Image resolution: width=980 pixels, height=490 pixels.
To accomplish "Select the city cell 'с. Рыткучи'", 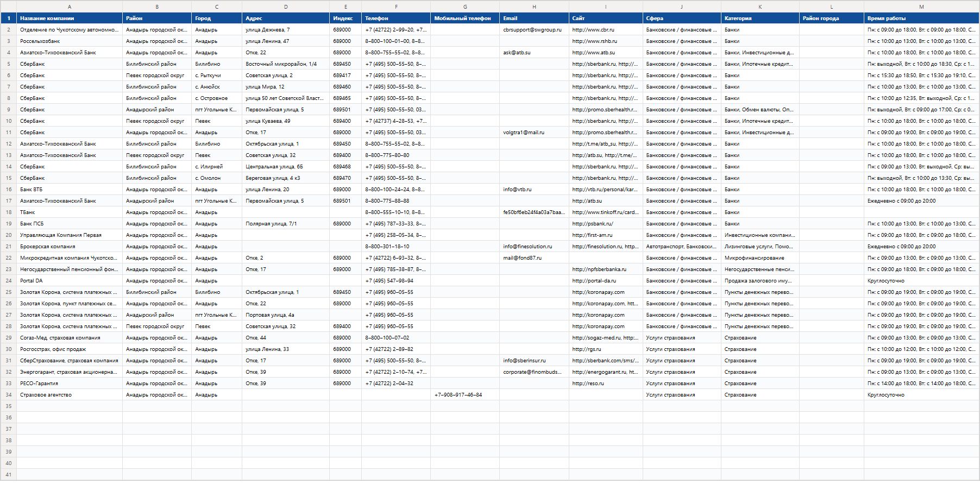I will coord(217,76).
